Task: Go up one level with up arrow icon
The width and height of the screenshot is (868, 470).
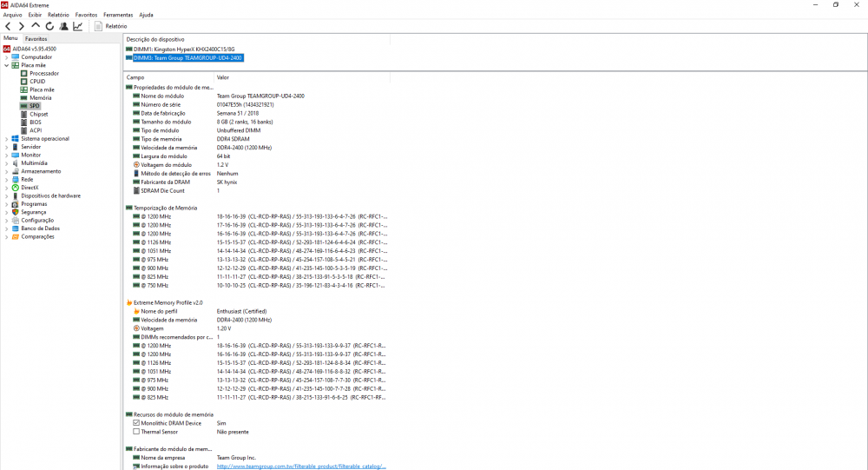Action: (x=36, y=25)
